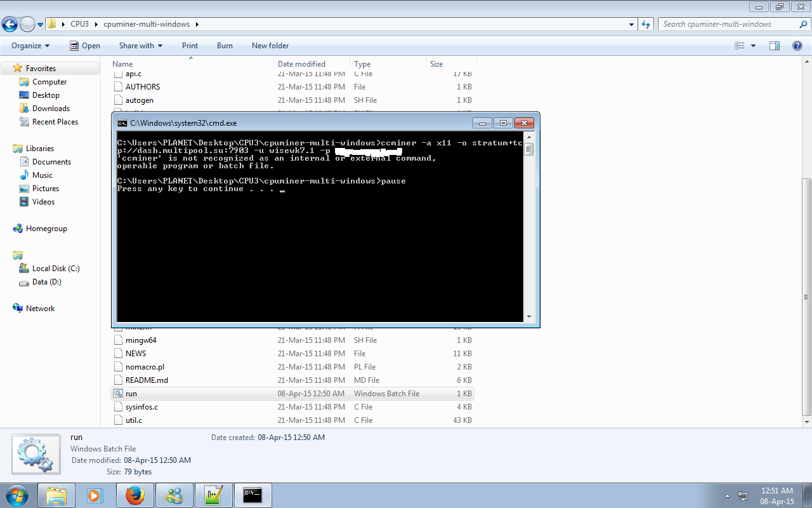Click cpuminer-multi-windows breadcrumb segment

147,24
